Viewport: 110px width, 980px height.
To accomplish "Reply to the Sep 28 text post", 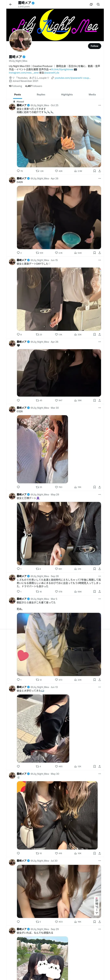I will point(18,592).
